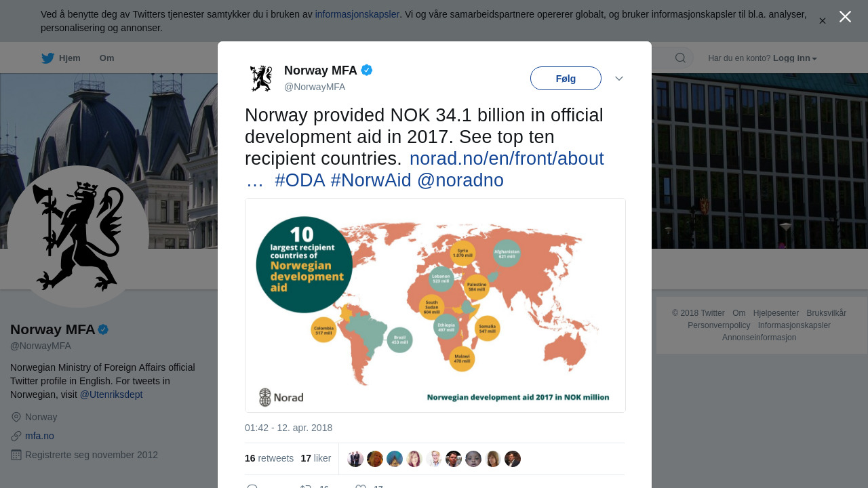Click the #ODA hashtag
This screenshot has height=488, width=868.
coord(300,180)
